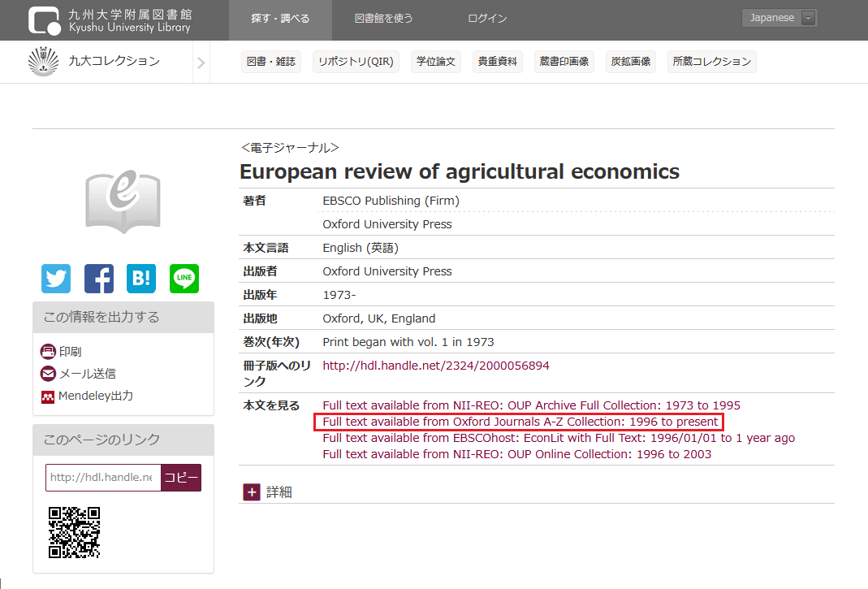This screenshot has width=868, height=589.
Task: Click the English (英語) language value
Action: coord(361,248)
